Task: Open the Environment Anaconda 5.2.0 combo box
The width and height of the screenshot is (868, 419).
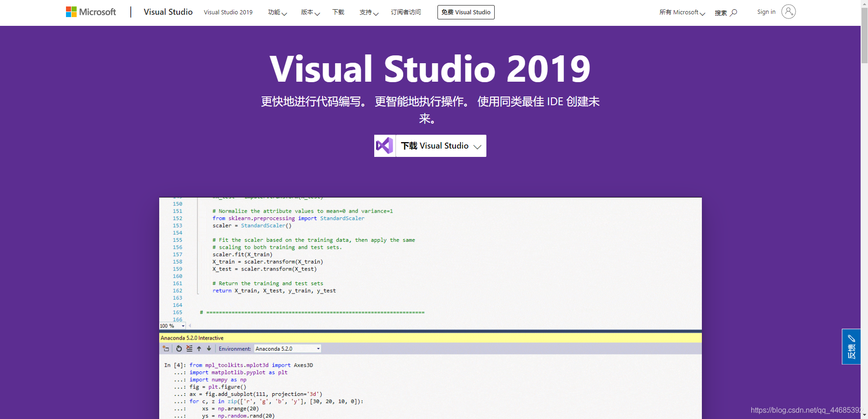Action: tap(287, 349)
